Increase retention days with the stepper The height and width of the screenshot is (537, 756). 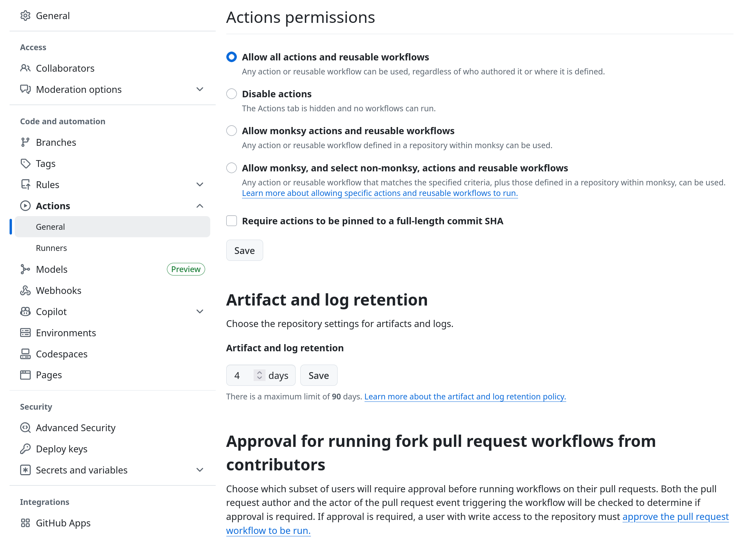point(260,372)
